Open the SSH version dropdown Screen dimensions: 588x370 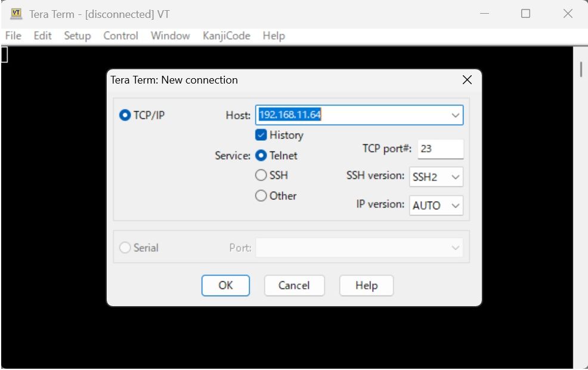[x=436, y=177]
